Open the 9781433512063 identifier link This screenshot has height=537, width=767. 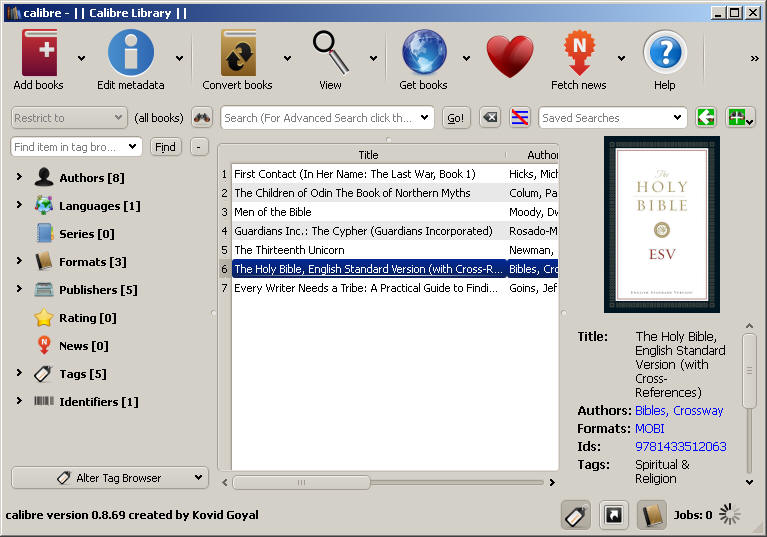[x=680, y=447]
